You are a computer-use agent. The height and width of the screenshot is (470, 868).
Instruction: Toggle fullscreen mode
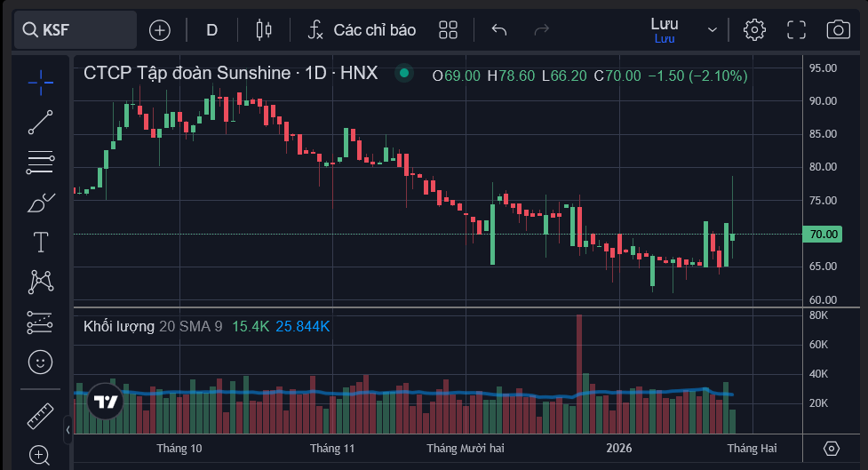tap(796, 30)
